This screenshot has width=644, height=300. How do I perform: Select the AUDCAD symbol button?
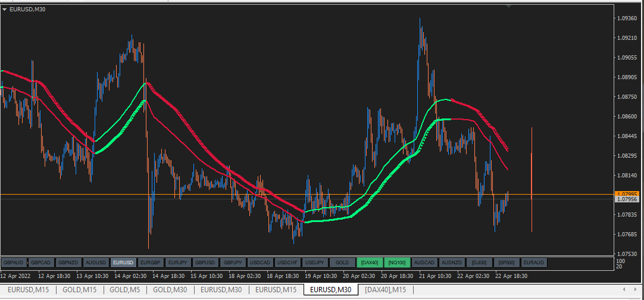coord(424,262)
